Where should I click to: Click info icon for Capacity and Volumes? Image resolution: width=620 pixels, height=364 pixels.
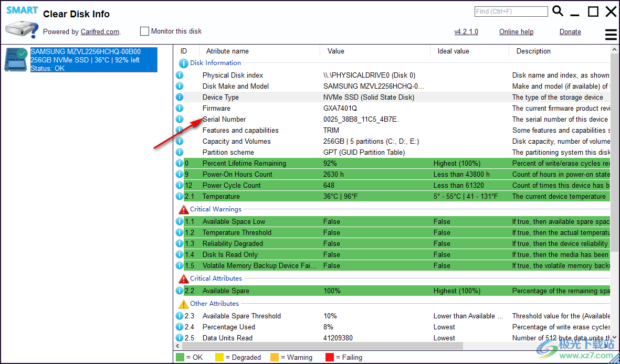[180, 142]
